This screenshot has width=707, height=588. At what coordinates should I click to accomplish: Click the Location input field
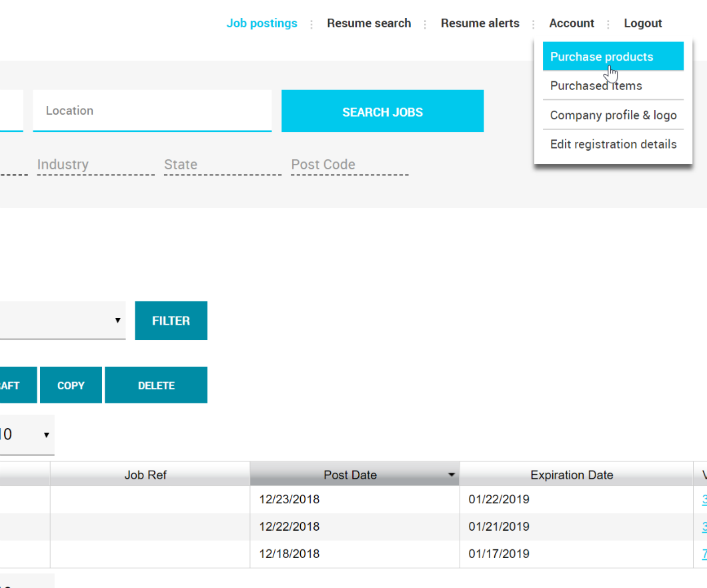tap(152, 111)
